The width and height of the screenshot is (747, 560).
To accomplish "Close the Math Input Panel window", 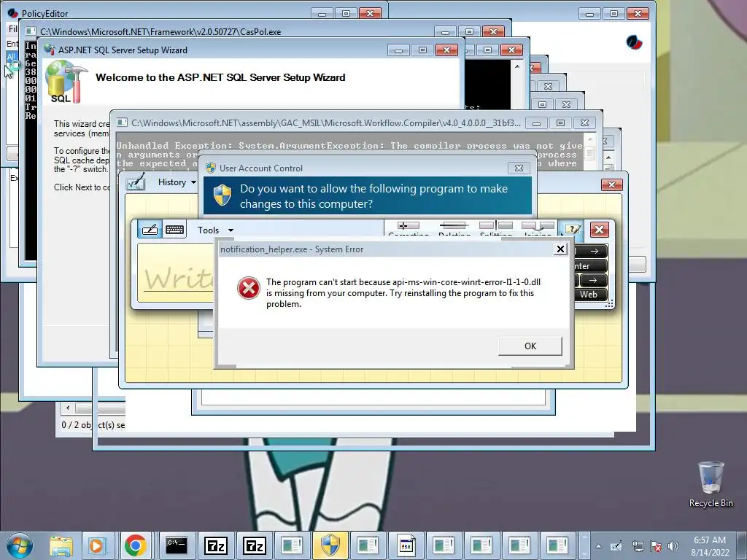I will pyautogui.click(x=612, y=184).
